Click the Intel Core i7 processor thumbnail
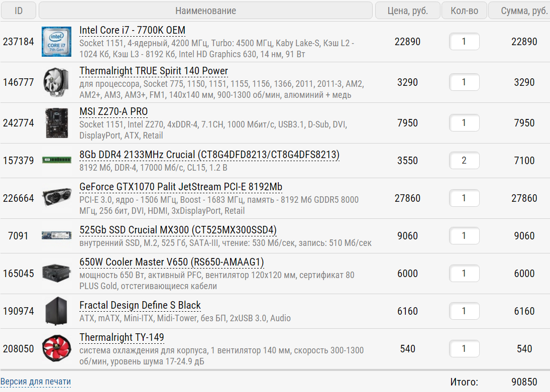Image resolution: width=550 pixels, height=392 pixels. (x=56, y=42)
